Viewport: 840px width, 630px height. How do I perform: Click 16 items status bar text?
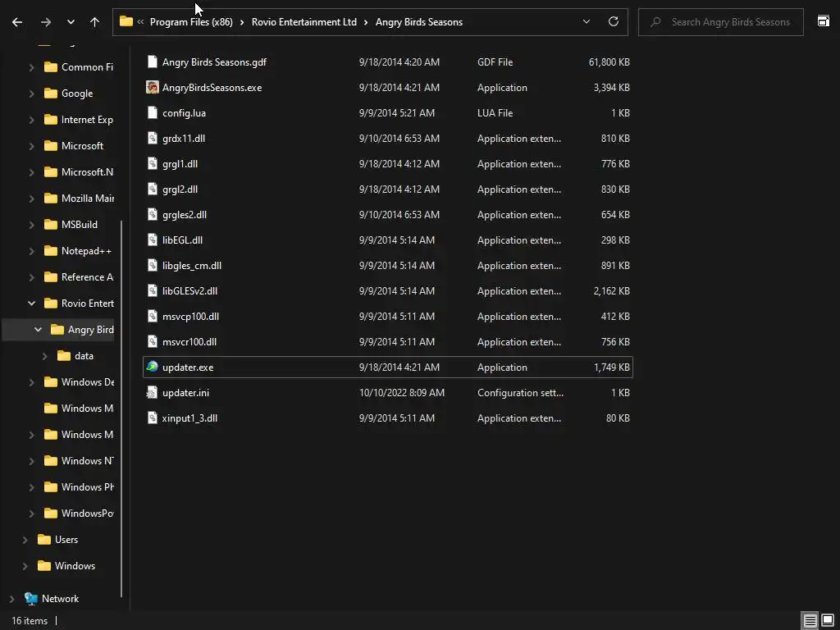[x=30, y=621]
